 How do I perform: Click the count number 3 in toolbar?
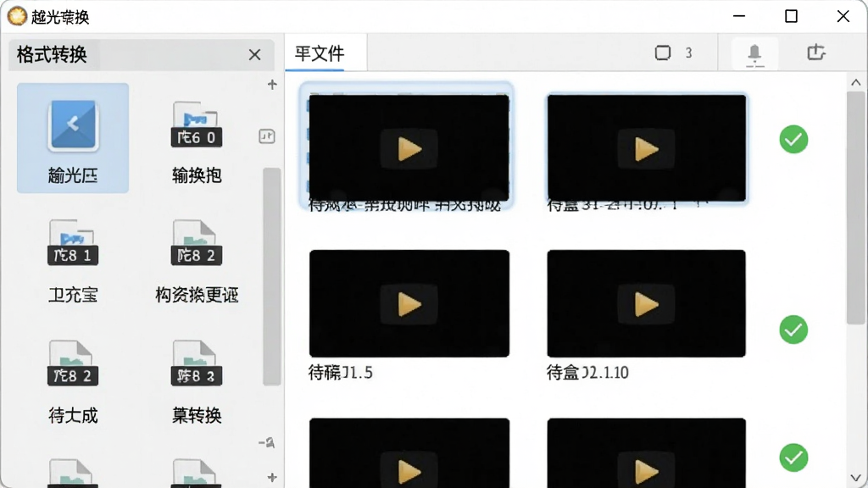coord(688,53)
